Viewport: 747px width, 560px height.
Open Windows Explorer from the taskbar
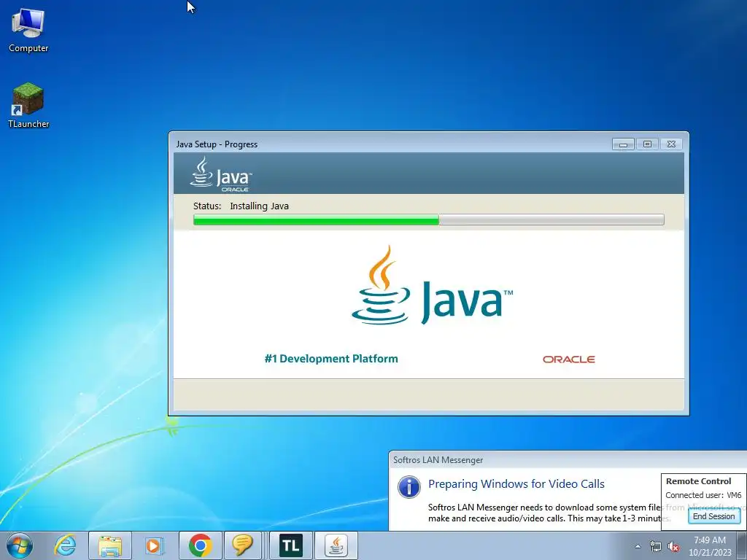click(110, 545)
